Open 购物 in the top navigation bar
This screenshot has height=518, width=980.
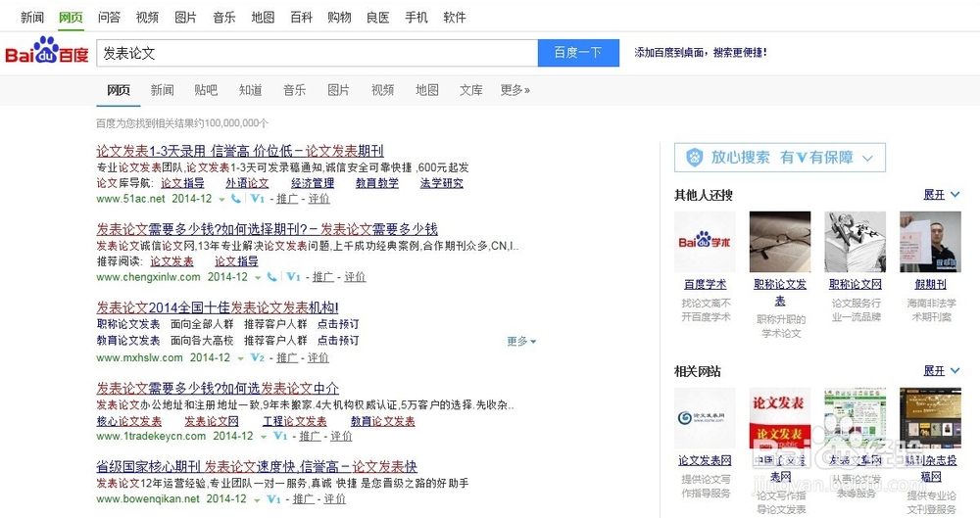(x=339, y=18)
